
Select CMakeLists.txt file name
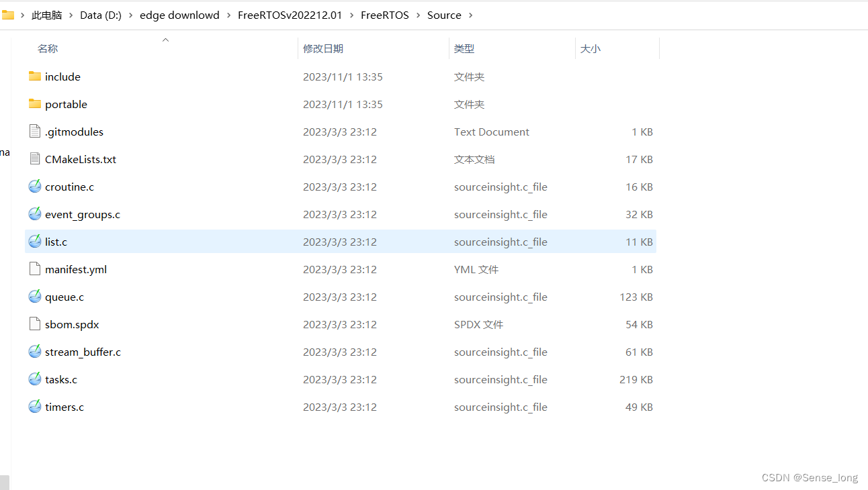click(81, 159)
